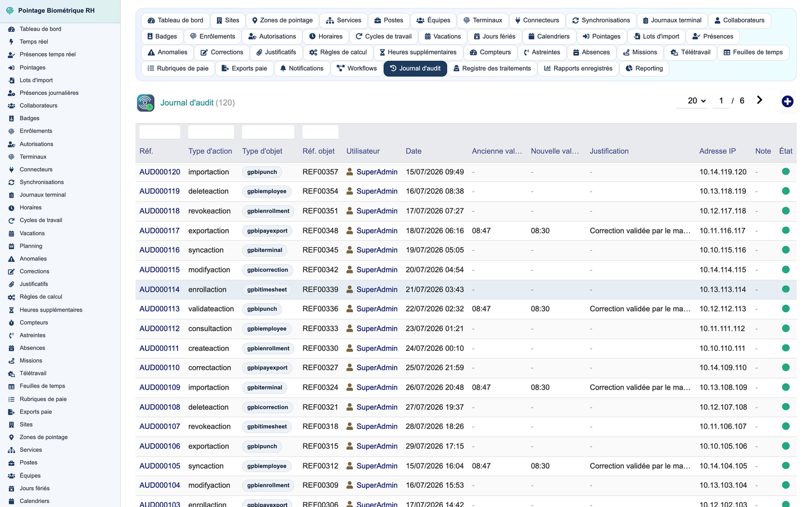Open Journaux terminal top tab

tap(672, 20)
